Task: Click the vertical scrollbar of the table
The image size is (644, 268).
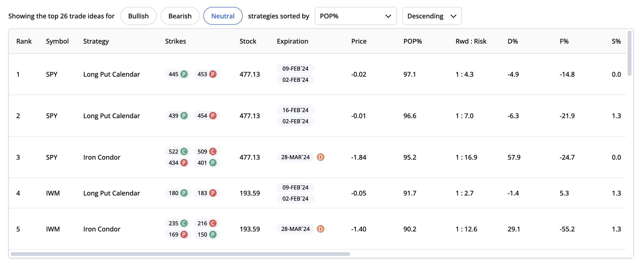Action: [630, 53]
